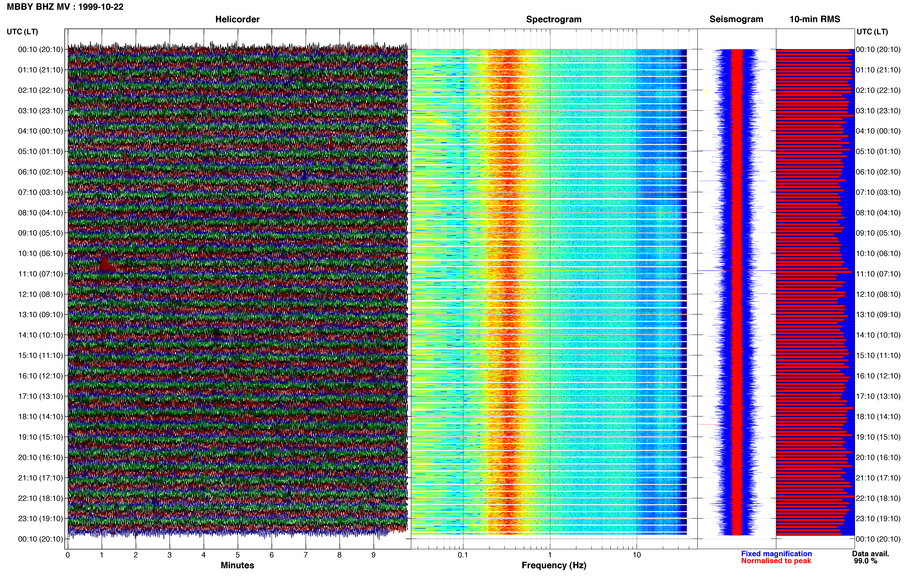Click left axis time label 05:10 (01:10)
Viewport: 924px width, 578px height.
pyautogui.click(x=41, y=151)
